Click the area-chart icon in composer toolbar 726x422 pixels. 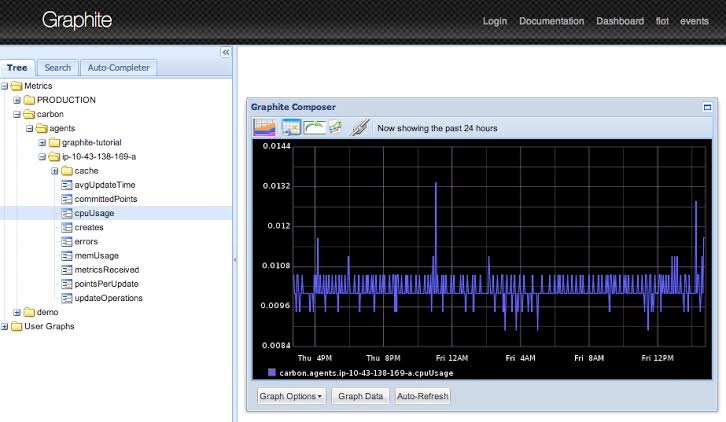click(264, 127)
